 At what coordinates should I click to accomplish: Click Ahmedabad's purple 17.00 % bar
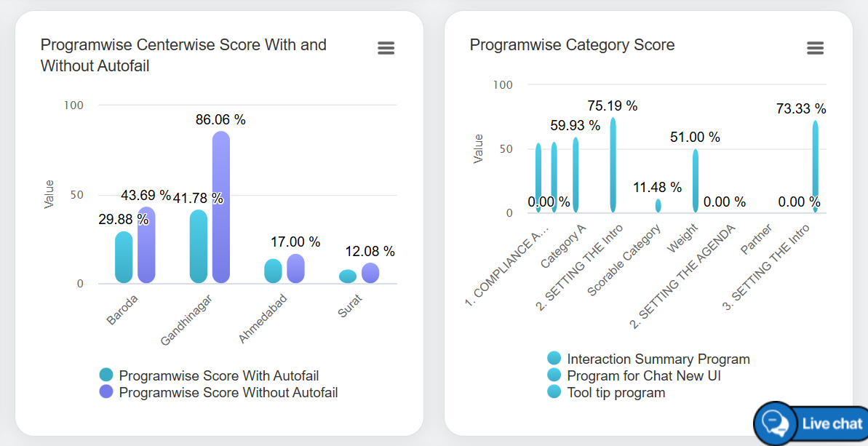(x=295, y=268)
